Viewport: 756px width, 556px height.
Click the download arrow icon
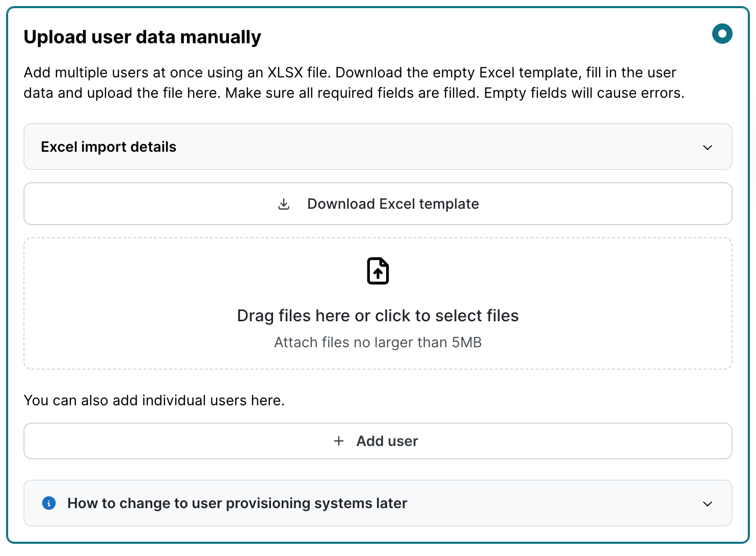tap(284, 204)
